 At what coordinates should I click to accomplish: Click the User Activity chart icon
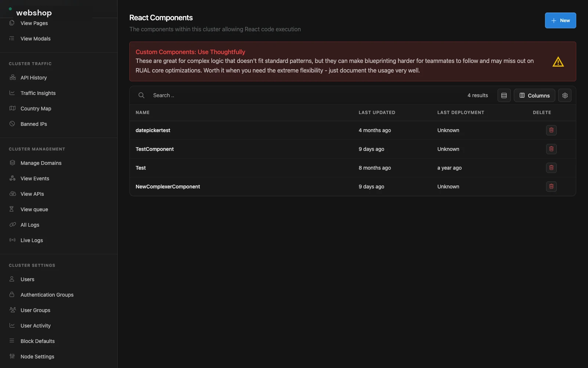point(12,326)
